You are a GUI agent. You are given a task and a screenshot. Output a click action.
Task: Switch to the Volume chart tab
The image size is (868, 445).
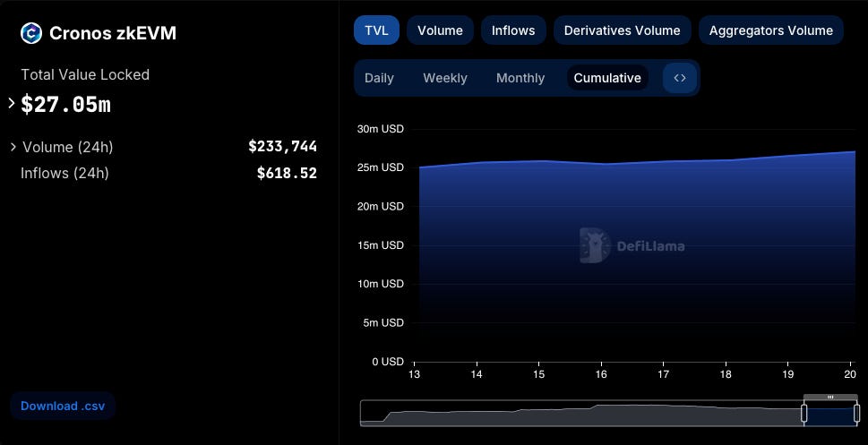pyautogui.click(x=440, y=30)
